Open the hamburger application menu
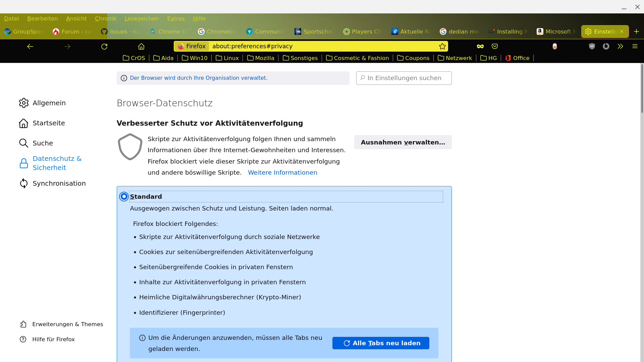The width and height of the screenshot is (644, 362). (635, 46)
